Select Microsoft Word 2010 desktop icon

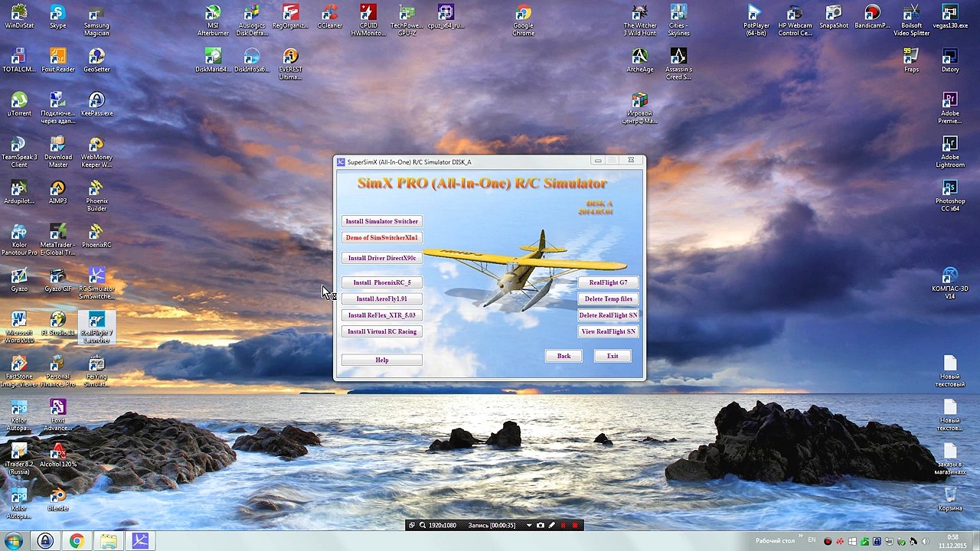19,328
